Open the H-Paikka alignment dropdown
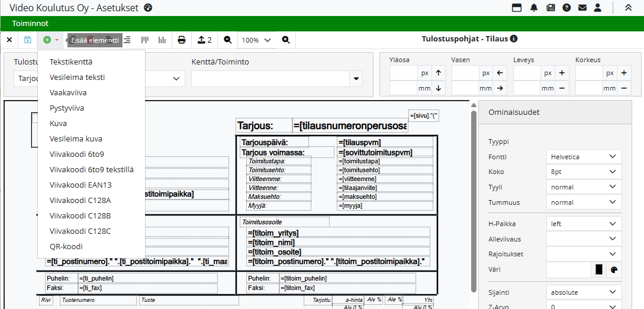This screenshot has height=309, width=644. (x=584, y=224)
